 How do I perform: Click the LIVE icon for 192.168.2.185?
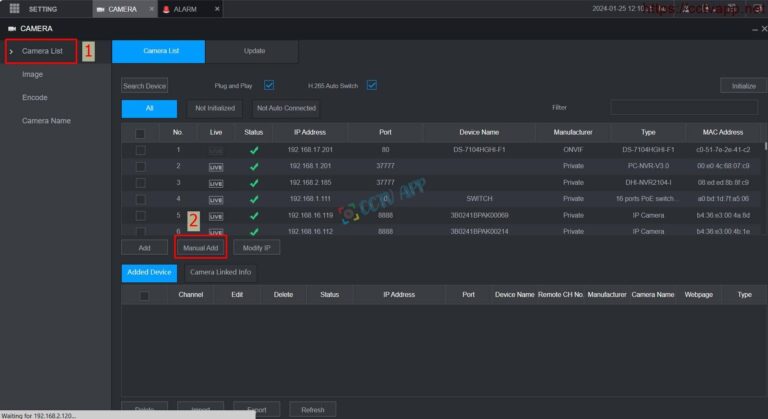(x=216, y=183)
